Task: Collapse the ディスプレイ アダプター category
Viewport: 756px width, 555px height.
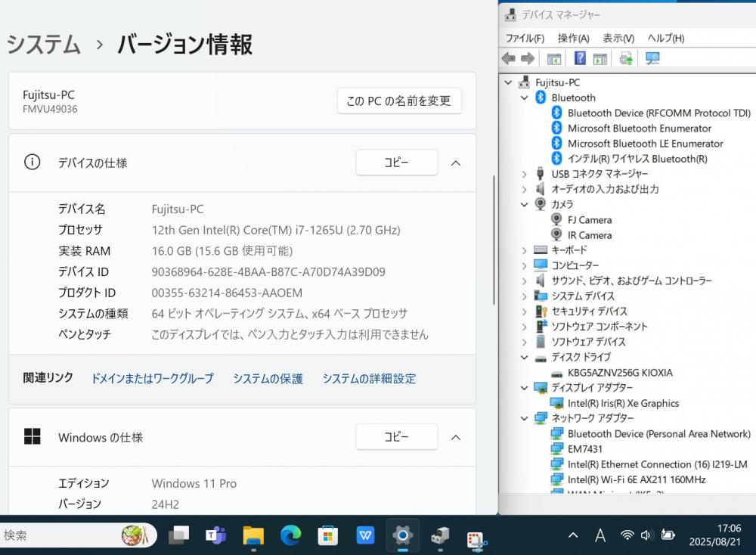Action: [525, 388]
